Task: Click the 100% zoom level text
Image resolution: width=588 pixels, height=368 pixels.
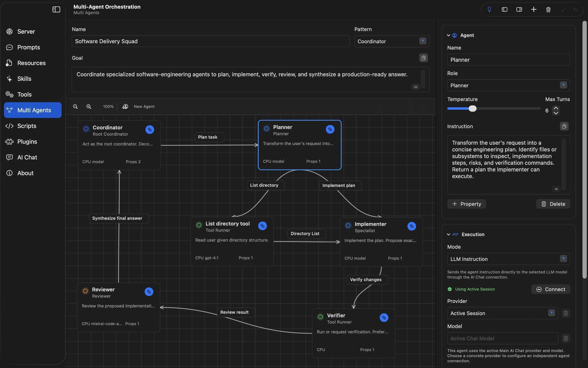Action: 108,106
